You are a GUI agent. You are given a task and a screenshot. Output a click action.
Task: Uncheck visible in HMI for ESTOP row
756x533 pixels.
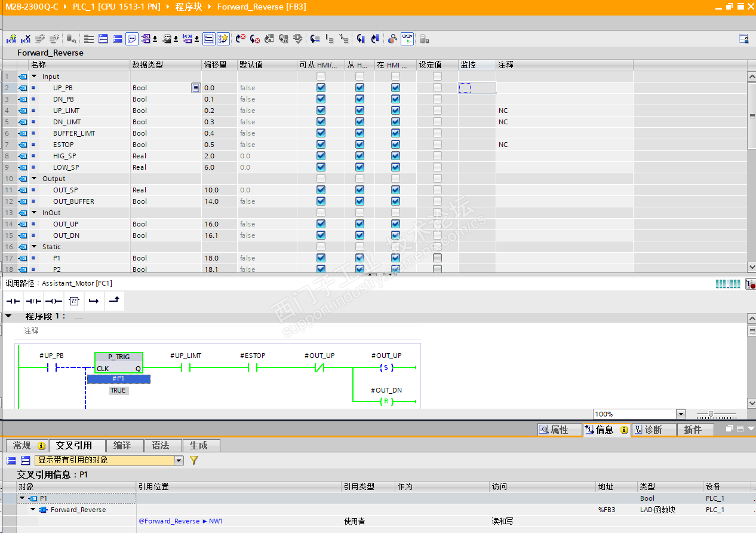395,145
